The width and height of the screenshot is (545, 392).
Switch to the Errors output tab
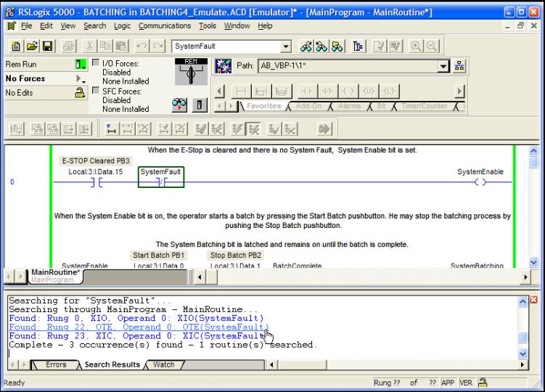coord(56,364)
